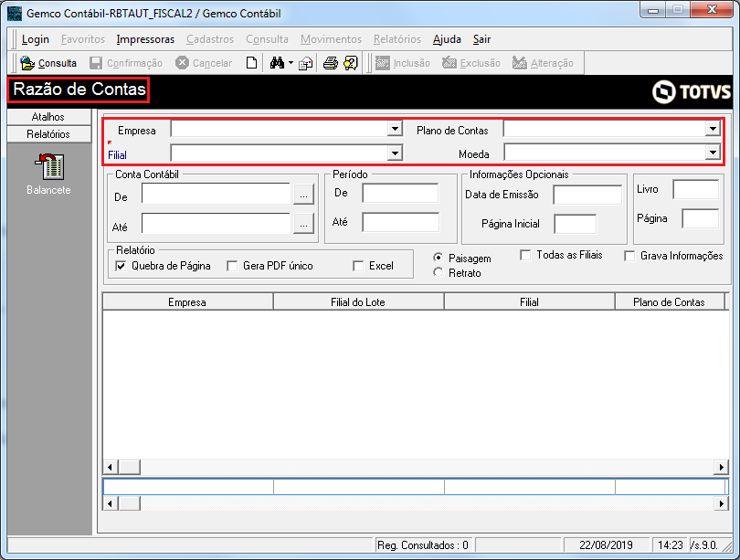This screenshot has width=740, height=560.
Task: Click the Gemco Contábil title bar icon
Action: [x=15, y=13]
